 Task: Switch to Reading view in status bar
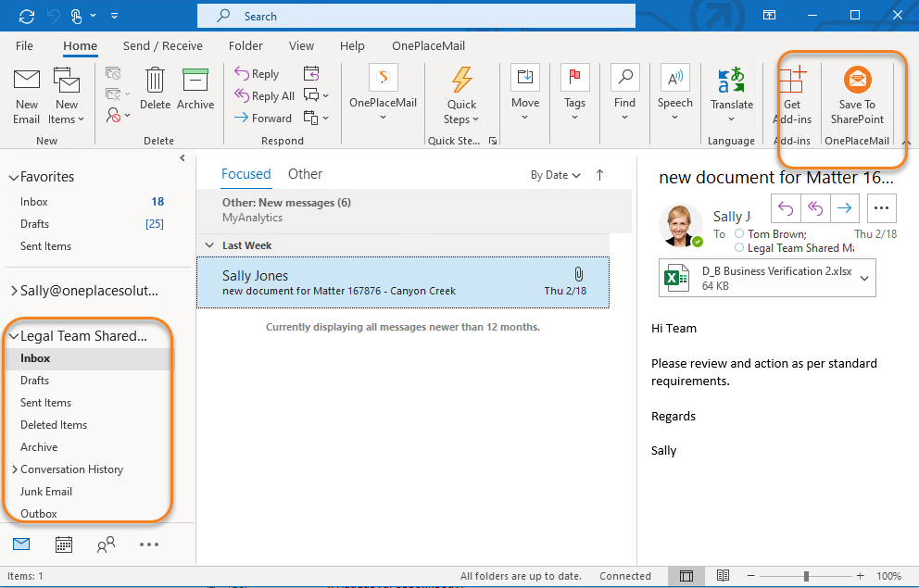tap(723, 576)
